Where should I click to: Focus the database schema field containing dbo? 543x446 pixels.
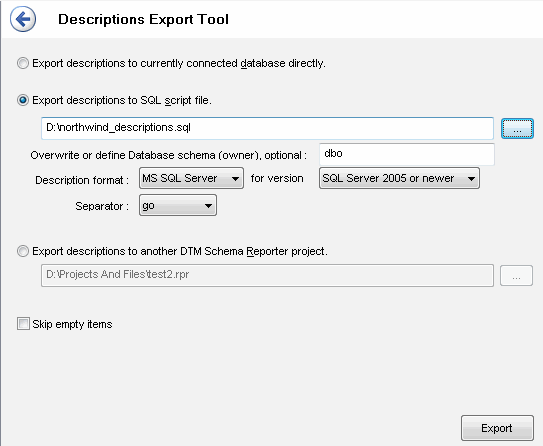[407, 154]
